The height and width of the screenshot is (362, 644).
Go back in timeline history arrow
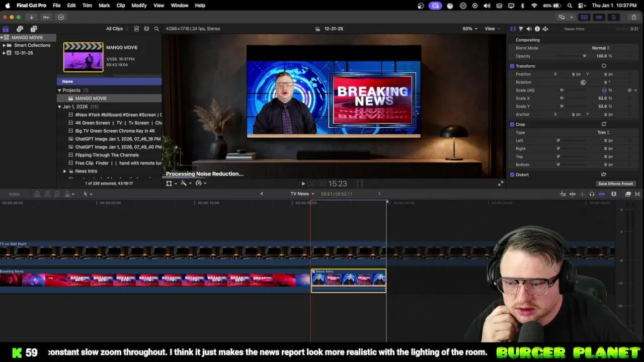point(262,194)
